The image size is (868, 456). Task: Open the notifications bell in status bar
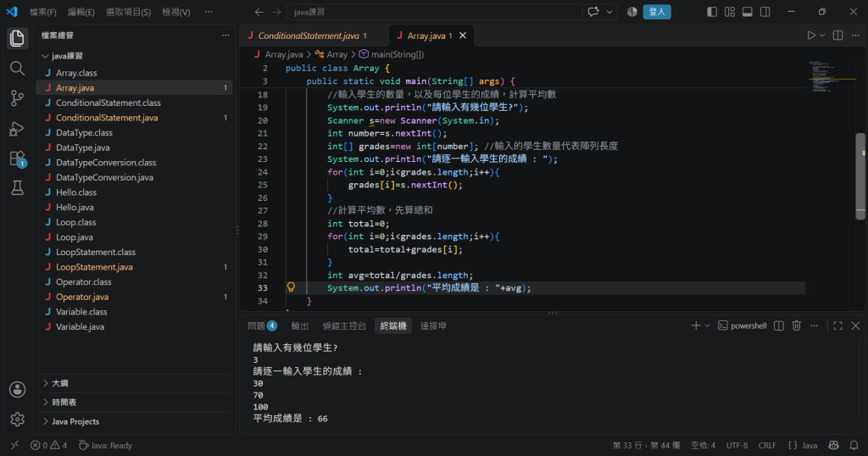pyautogui.click(x=854, y=445)
